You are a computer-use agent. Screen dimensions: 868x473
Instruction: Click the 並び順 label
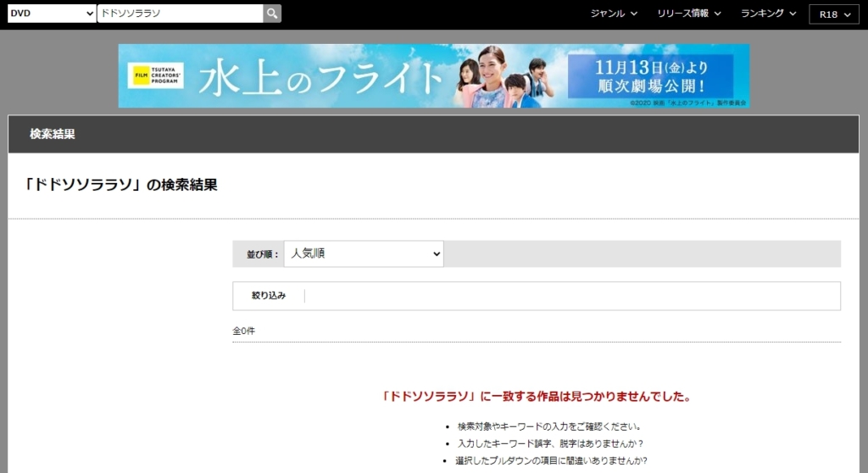click(x=263, y=254)
